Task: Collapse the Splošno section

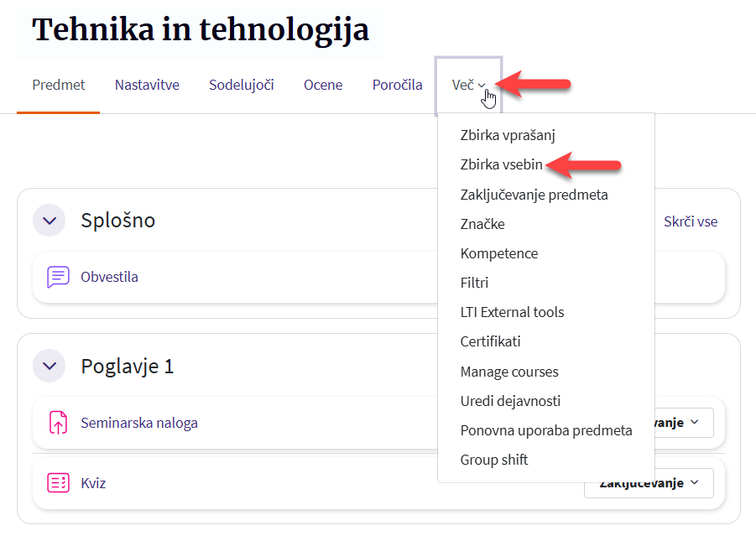Action: [50, 221]
